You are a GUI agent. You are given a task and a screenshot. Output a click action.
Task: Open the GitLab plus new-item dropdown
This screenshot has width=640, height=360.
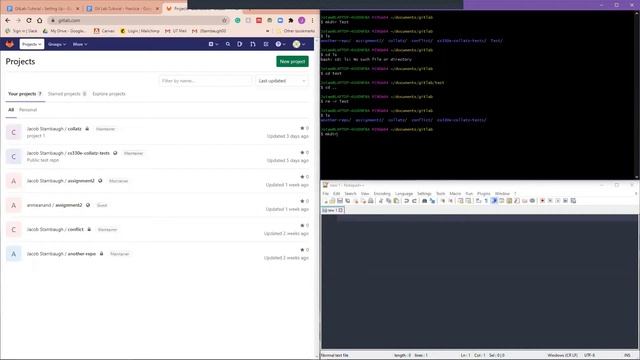point(213,44)
